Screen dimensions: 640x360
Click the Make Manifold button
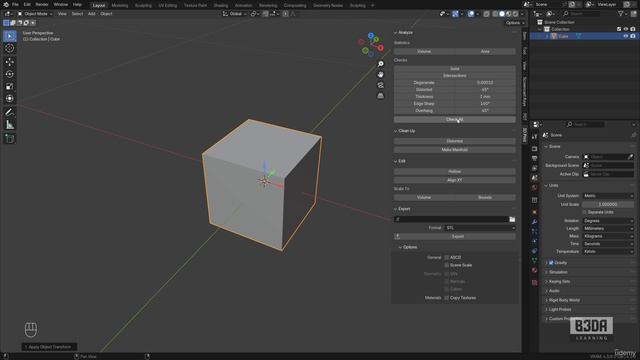[455, 150]
